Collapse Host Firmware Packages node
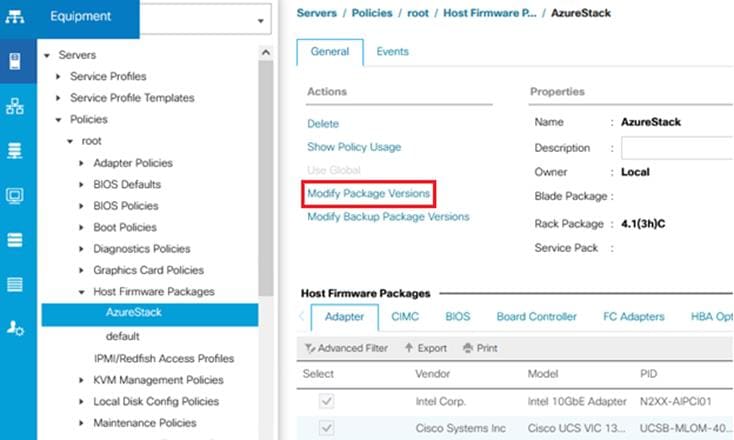The width and height of the screenshot is (734, 440). click(x=81, y=292)
